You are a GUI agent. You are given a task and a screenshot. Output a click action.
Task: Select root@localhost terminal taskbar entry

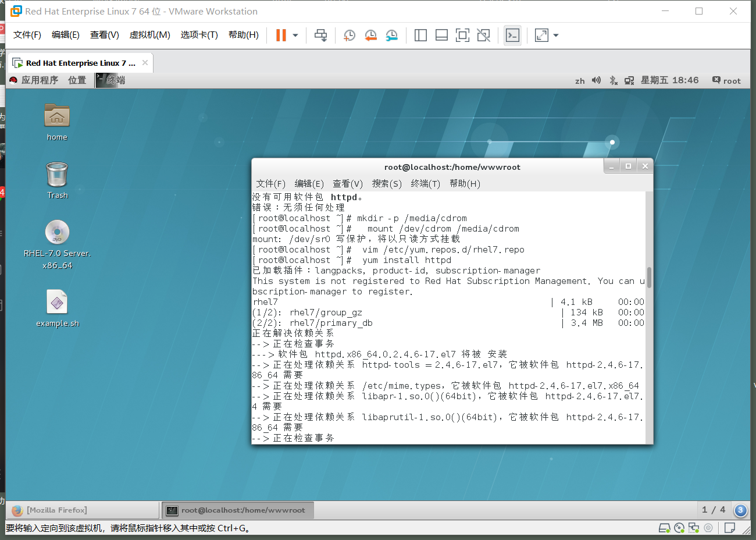237,510
